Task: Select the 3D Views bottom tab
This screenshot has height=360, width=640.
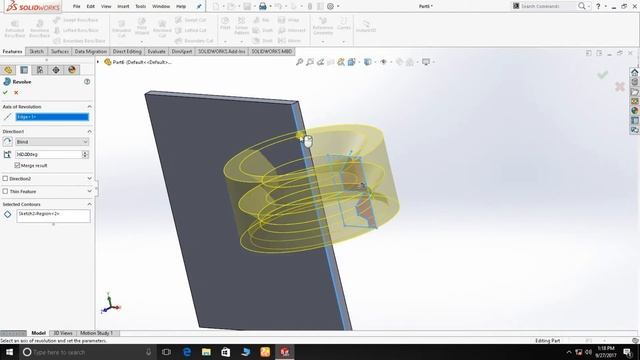Action: [63, 333]
